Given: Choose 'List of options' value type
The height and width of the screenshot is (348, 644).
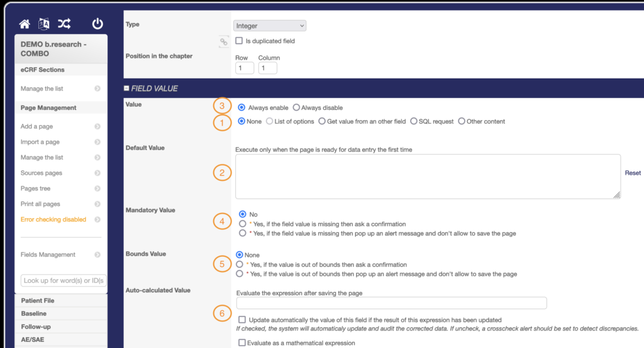Looking at the screenshot, I should (270, 121).
